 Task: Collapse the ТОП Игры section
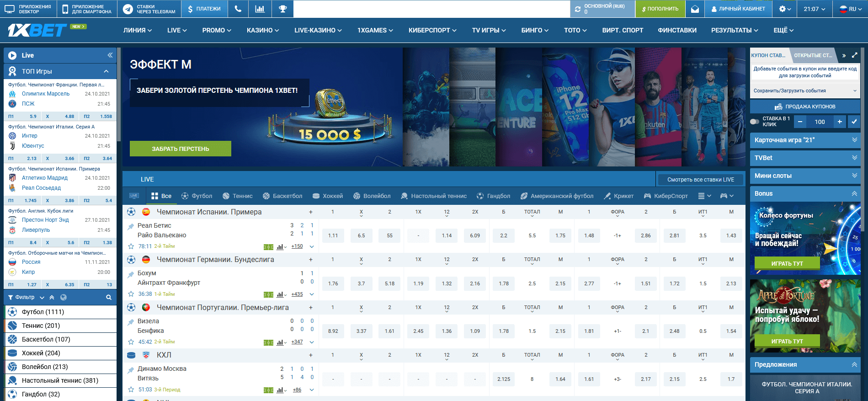pos(106,71)
